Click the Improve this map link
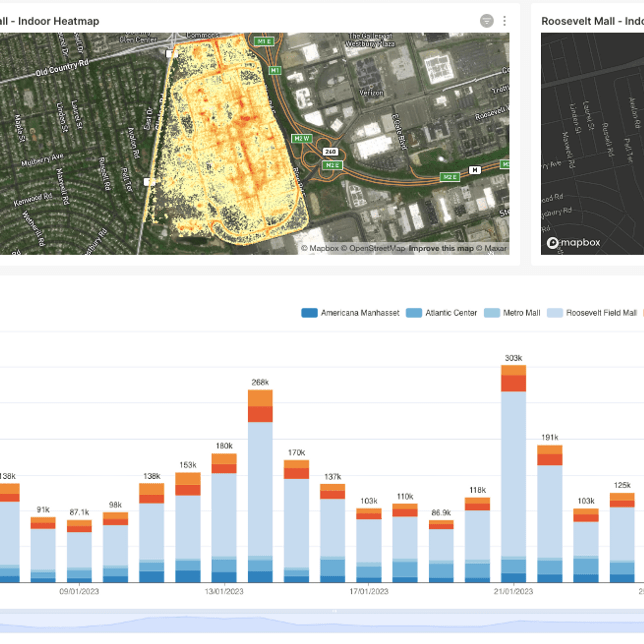644x644 pixels. tap(441, 248)
